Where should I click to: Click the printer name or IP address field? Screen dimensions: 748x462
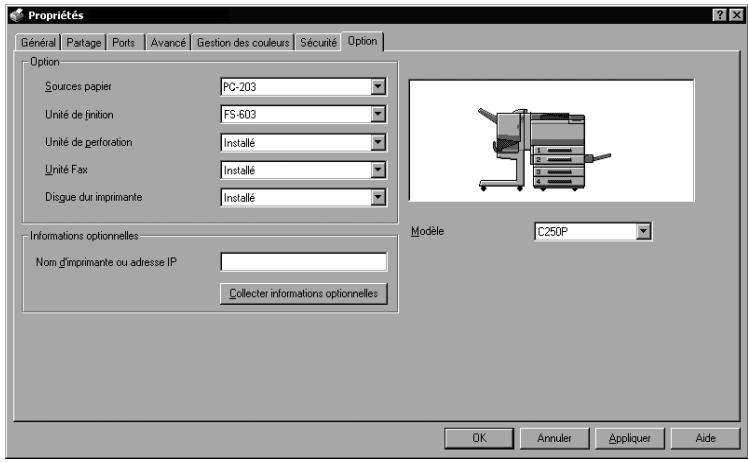coord(304,262)
